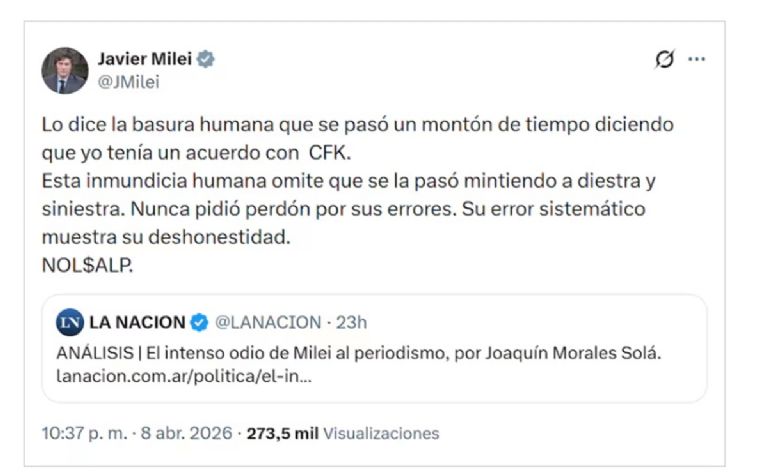
Task: Open the three-dot more options menu
Action: click(696, 60)
